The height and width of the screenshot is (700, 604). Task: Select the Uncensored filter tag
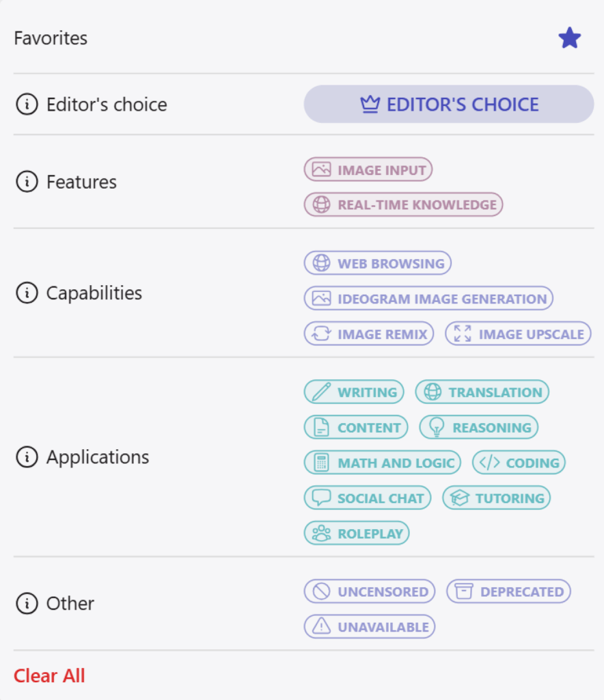pyautogui.click(x=370, y=591)
